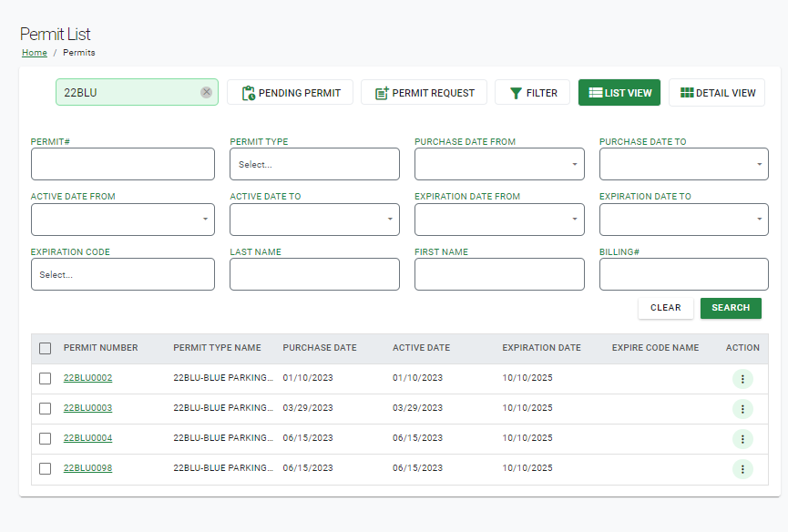Click the First Name input field
This screenshot has width=788, height=532.
click(x=499, y=274)
